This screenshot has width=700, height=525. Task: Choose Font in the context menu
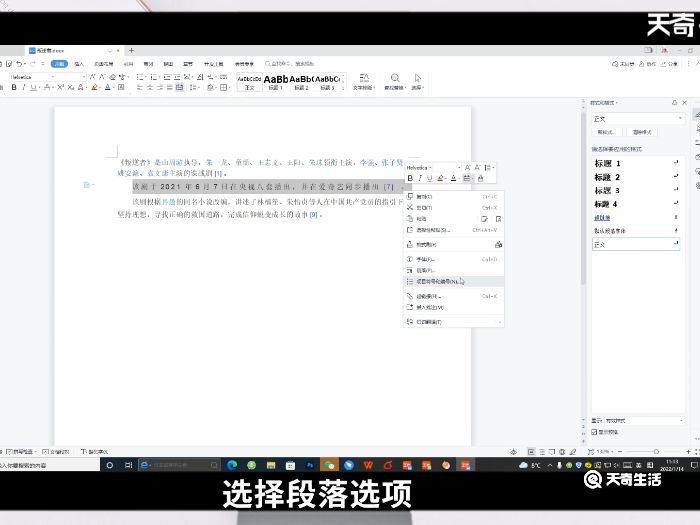click(454, 259)
